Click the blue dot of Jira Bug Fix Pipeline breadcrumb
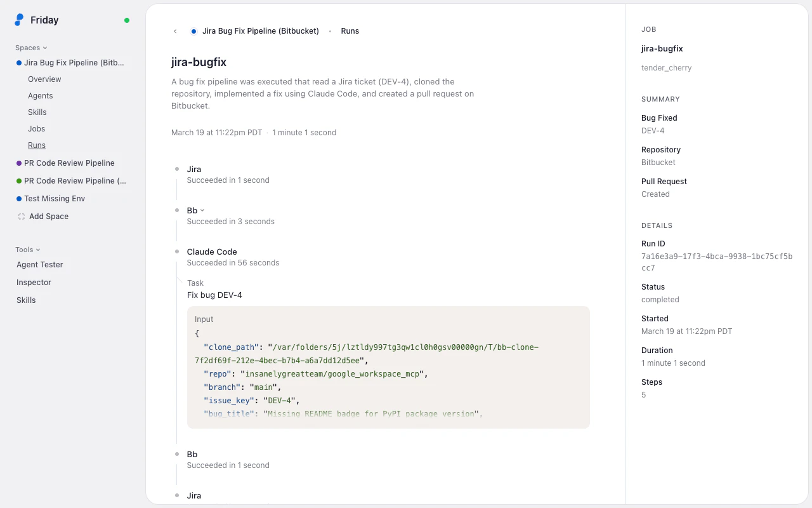This screenshot has width=812, height=508. point(193,31)
